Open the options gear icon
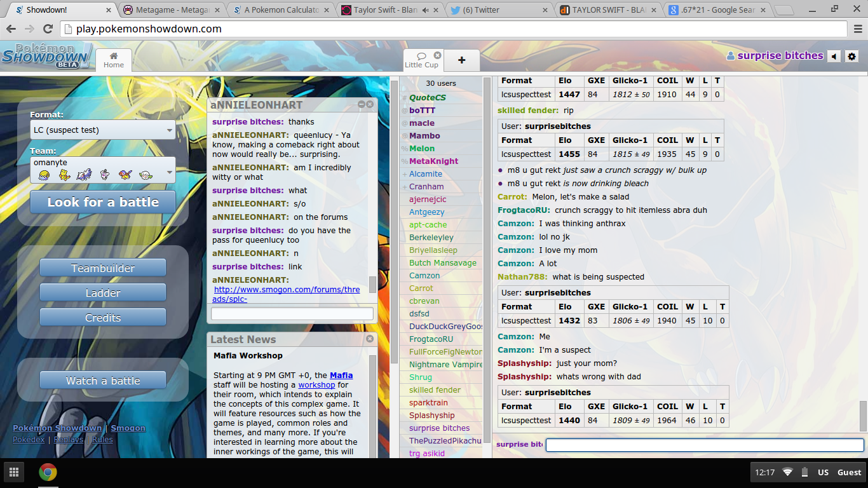The image size is (868, 488). pyautogui.click(x=852, y=57)
